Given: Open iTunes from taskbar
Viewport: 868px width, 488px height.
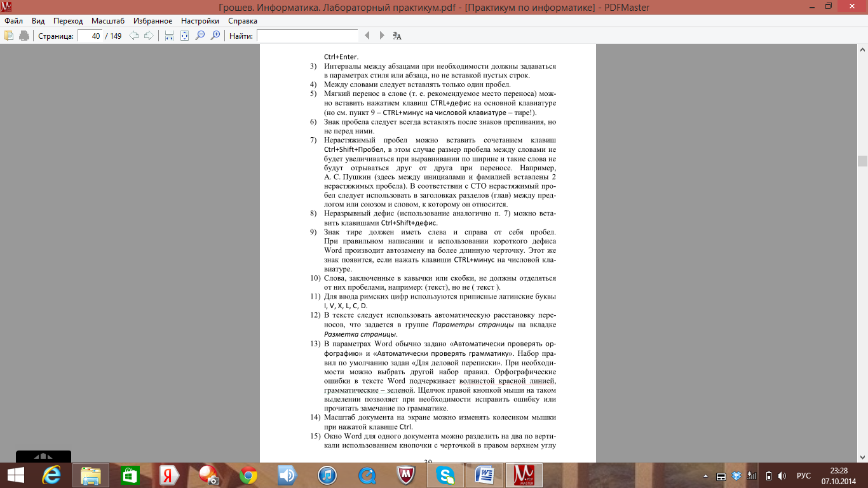Looking at the screenshot, I should pyautogui.click(x=327, y=475).
